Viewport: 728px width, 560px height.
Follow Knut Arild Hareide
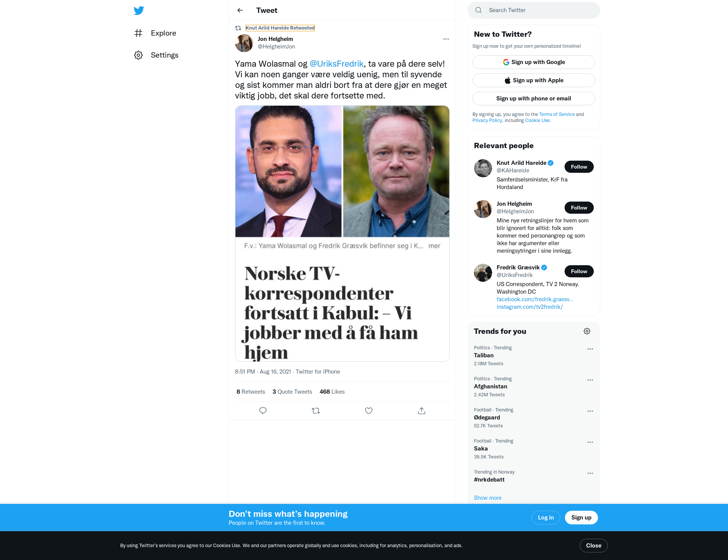579,167
